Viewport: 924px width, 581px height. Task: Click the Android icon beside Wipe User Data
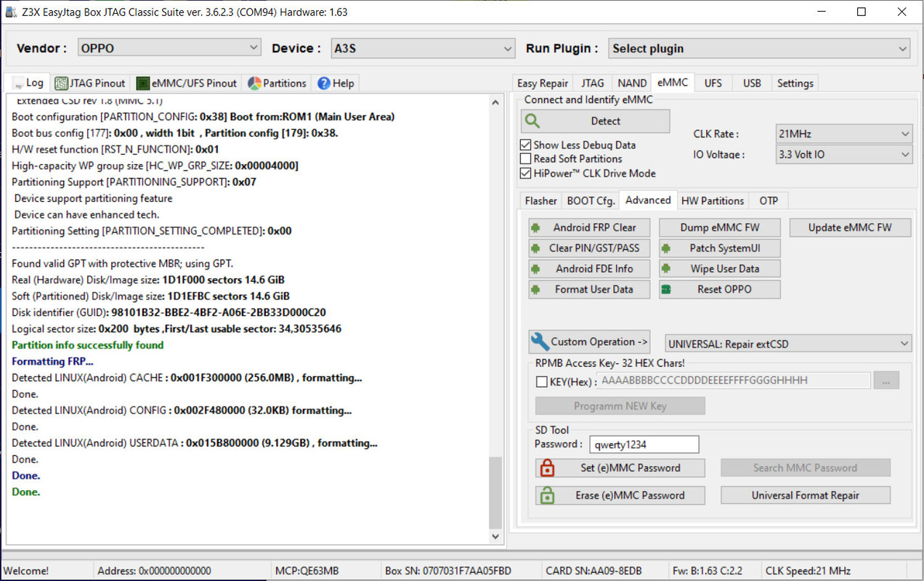point(666,269)
